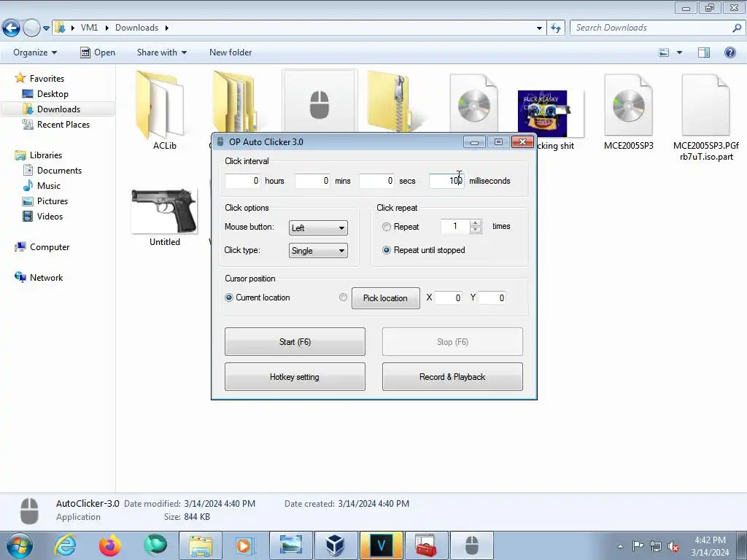Click the Hotkey setting button
747x560 pixels.
295,377
